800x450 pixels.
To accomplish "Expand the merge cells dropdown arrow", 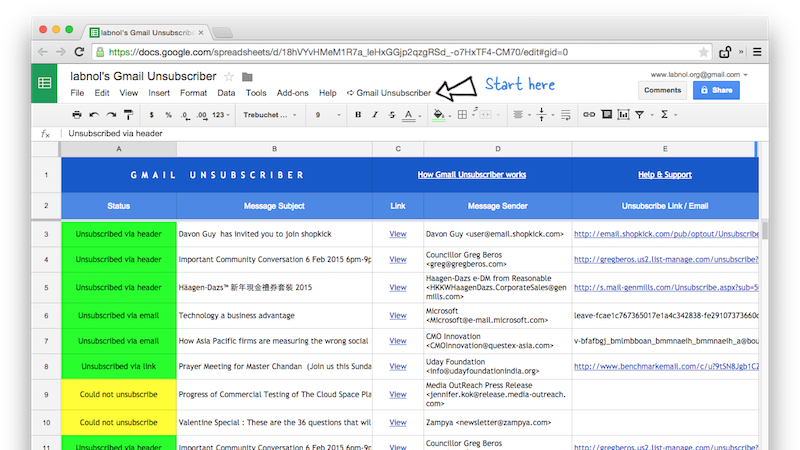I will 498,115.
